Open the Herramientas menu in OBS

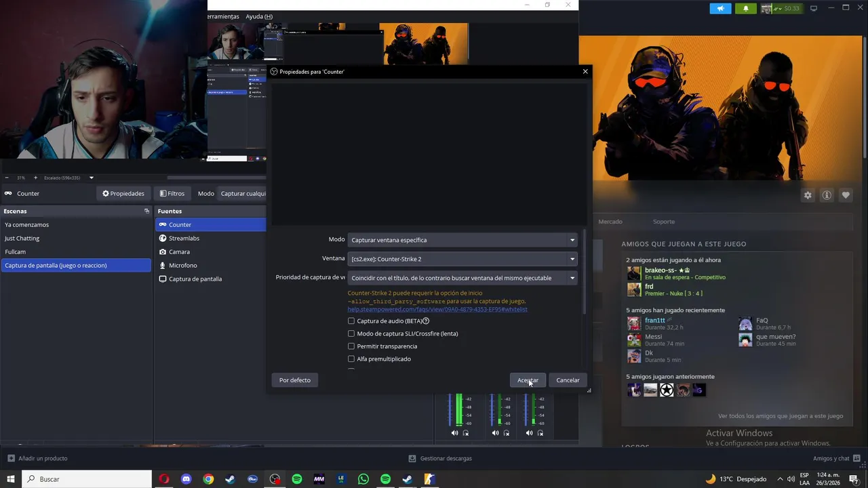(222, 16)
